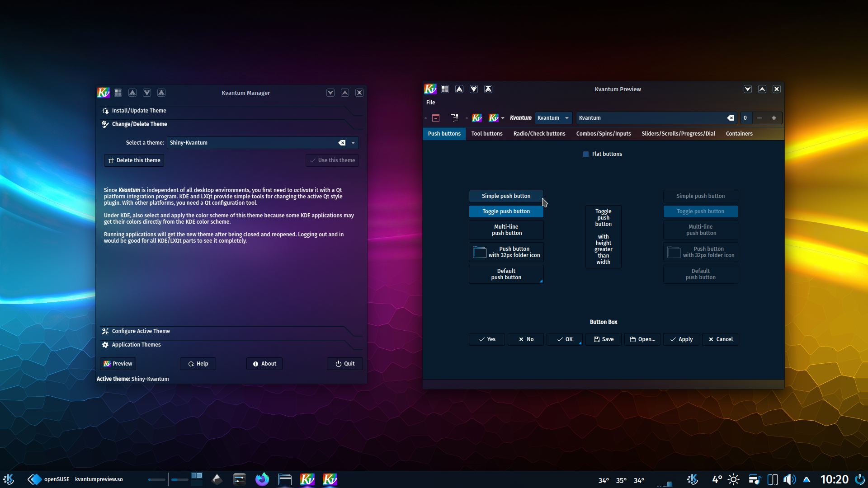Open the file manager from taskbar

pyautogui.click(x=285, y=479)
